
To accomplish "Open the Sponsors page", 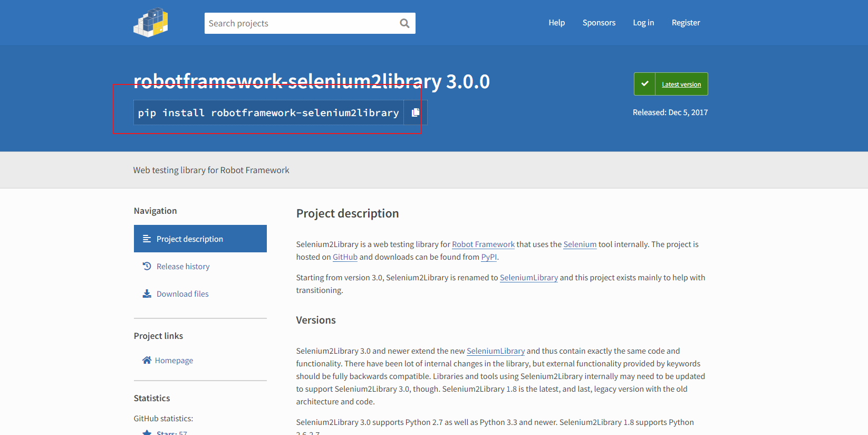I will 599,23.
